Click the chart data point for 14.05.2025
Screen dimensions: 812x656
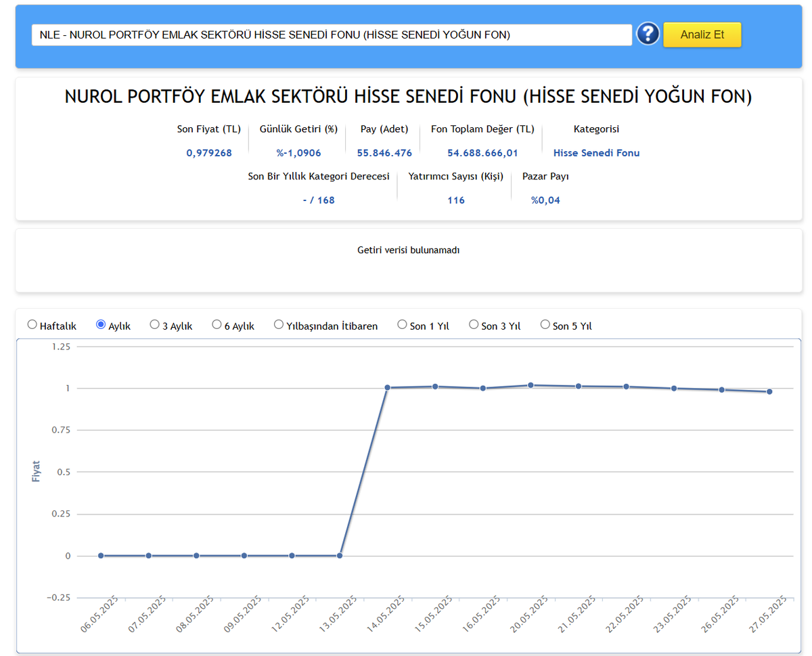[388, 388]
